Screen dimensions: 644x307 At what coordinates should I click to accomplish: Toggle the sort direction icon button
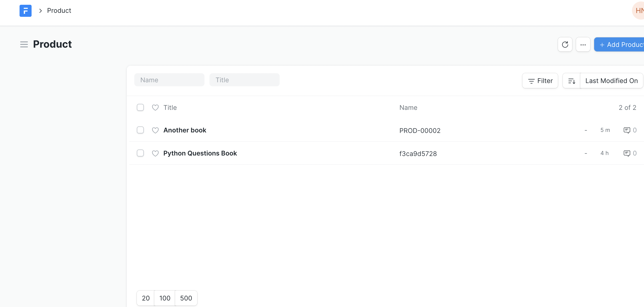[x=572, y=81]
